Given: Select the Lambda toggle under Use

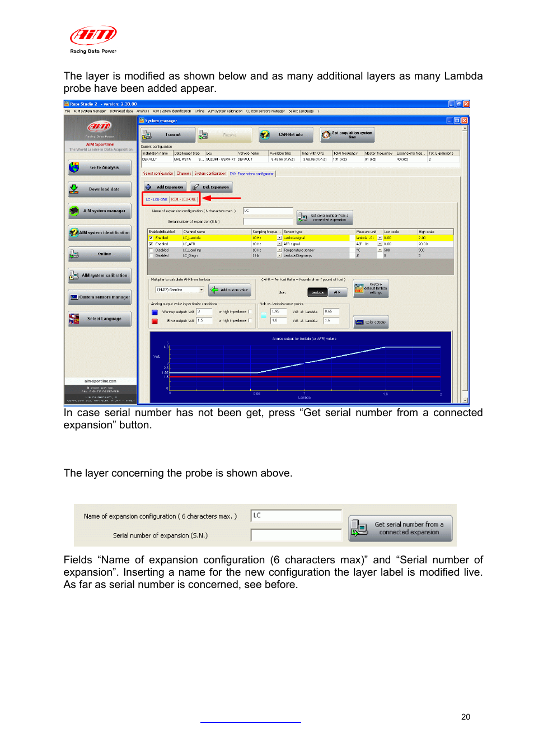Looking at the screenshot, I should click(x=317, y=292).
